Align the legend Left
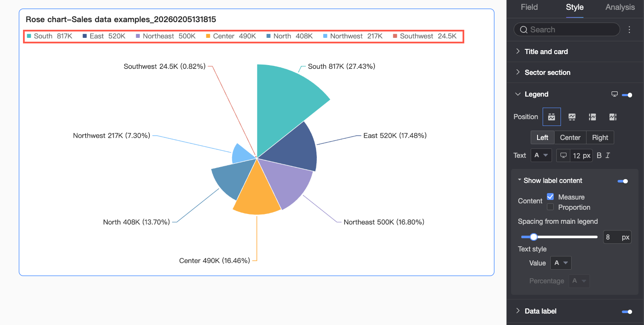The width and height of the screenshot is (644, 325). pyautogui.click(x=543, y=137)
